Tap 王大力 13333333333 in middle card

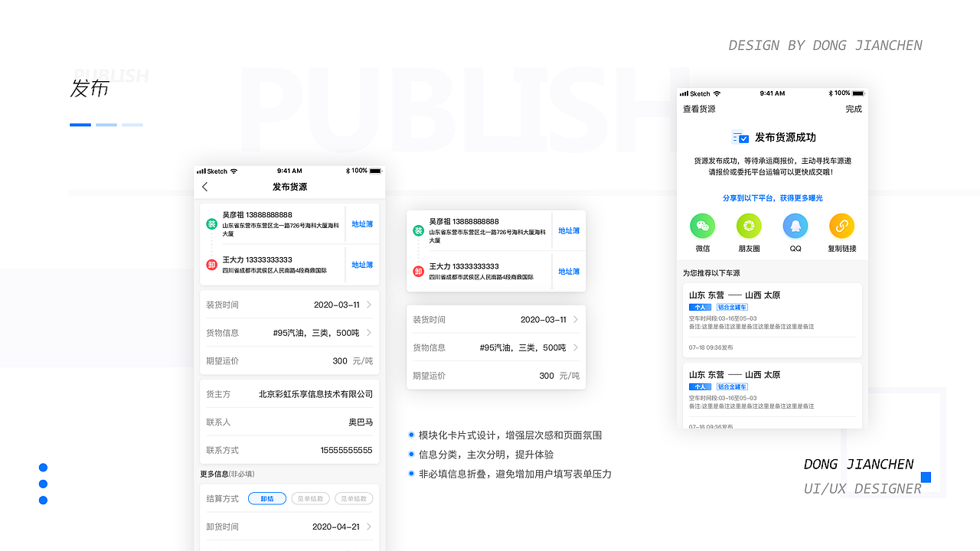click(x=464, y=266)
